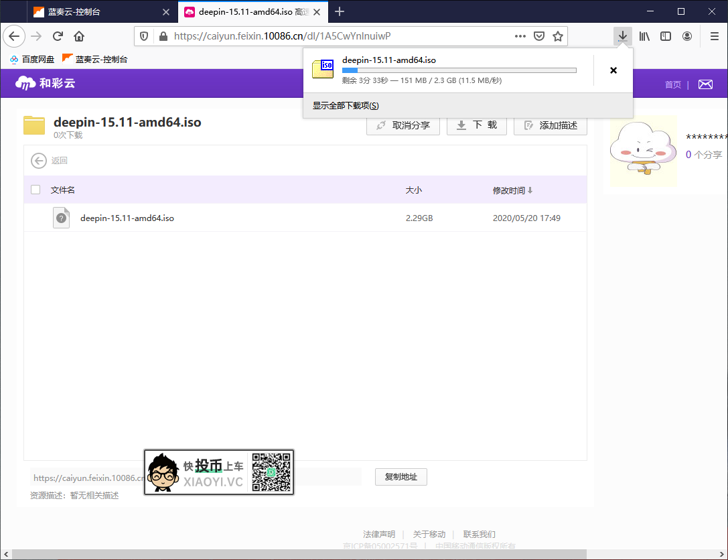Open the Library toolbar icon
The height and width of the screenshot is (560, 728).
pyautogui.click(x=644, y=36)
